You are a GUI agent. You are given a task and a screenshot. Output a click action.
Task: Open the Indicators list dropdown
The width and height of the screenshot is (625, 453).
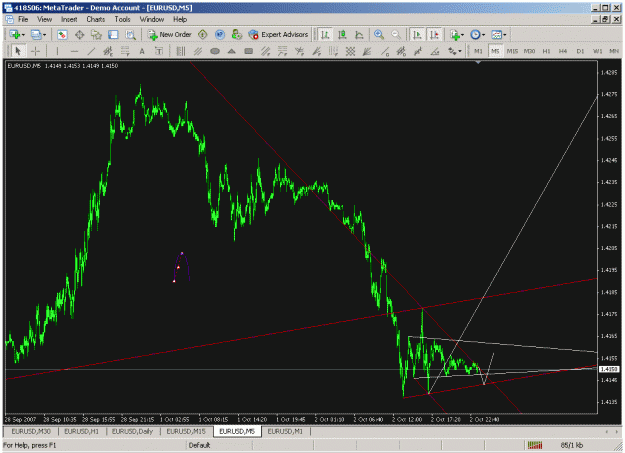456,35
